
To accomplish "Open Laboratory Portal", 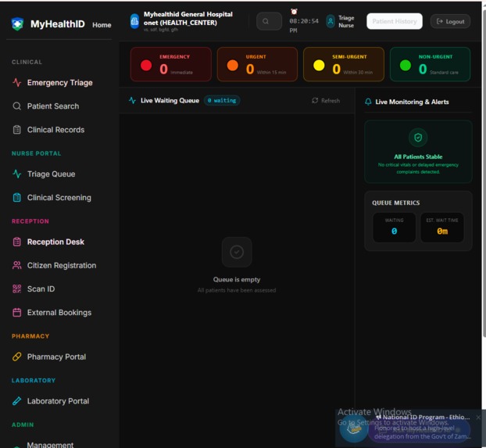I will point(58,401).
